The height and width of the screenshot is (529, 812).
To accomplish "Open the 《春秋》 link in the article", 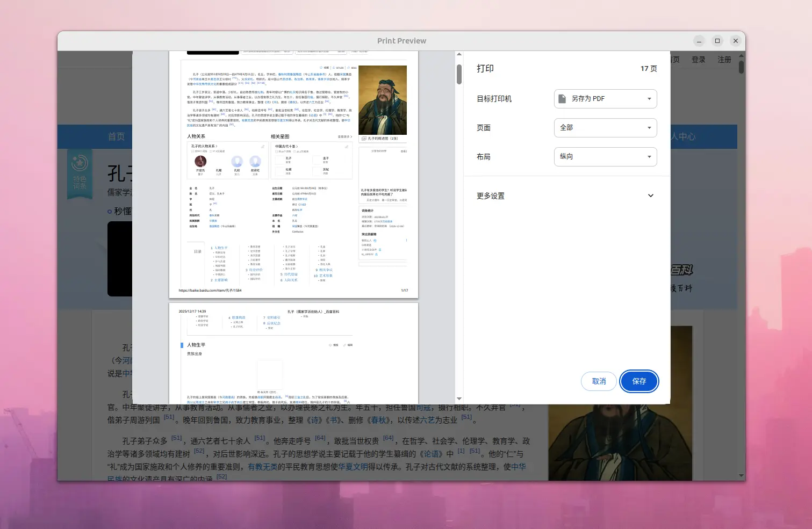I will coord(379,420).
